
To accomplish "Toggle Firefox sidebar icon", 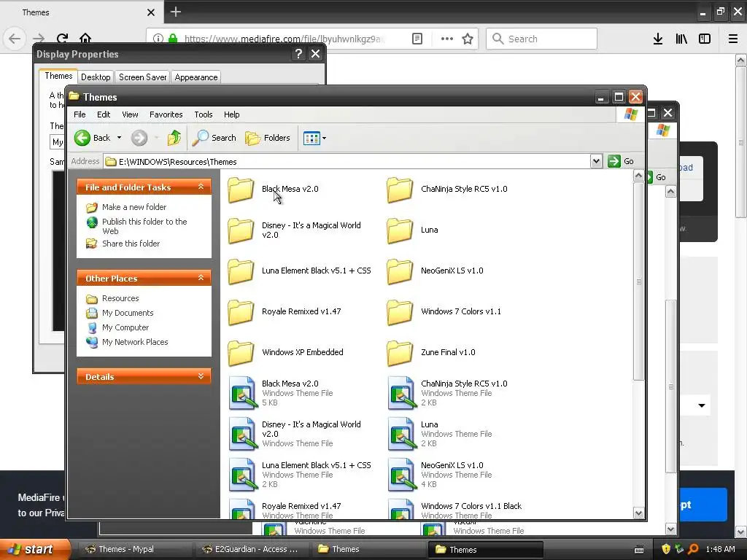I will (705, 39).
